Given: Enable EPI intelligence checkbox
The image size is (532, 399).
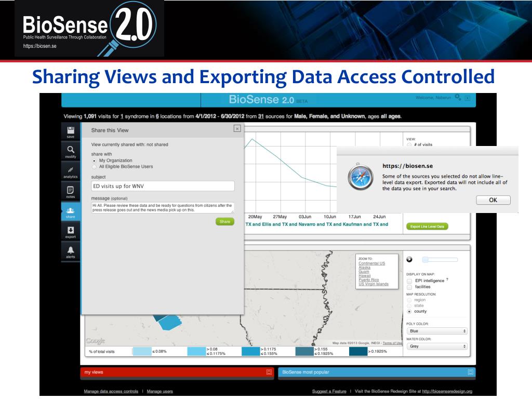Looking at the screenshot, I should (x=409, y=281).
